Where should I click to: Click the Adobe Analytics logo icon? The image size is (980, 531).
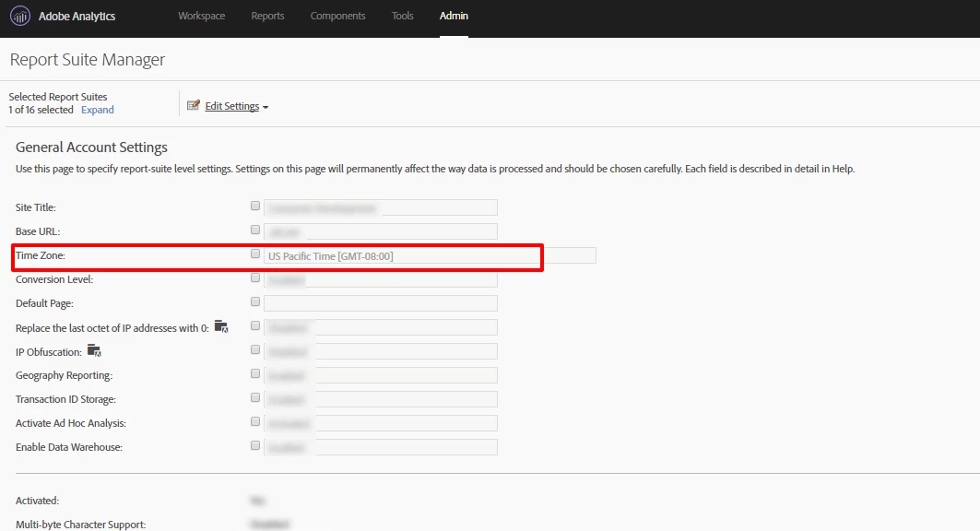[x=20, y=16]
